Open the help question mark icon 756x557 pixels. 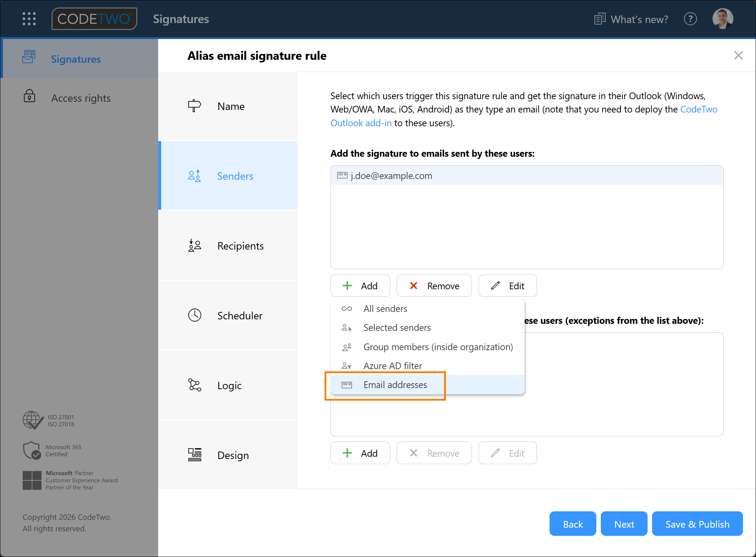pos(690,19)
